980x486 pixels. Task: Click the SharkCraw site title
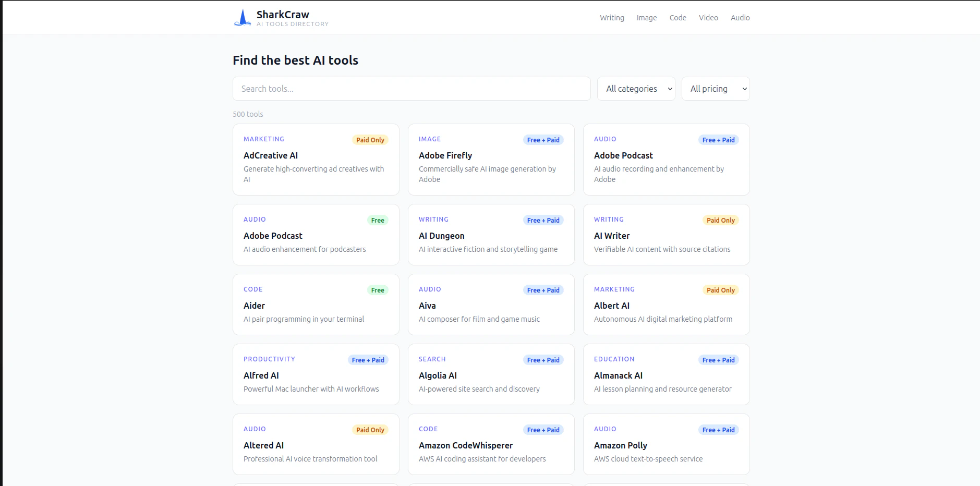[x=283, y=15]
